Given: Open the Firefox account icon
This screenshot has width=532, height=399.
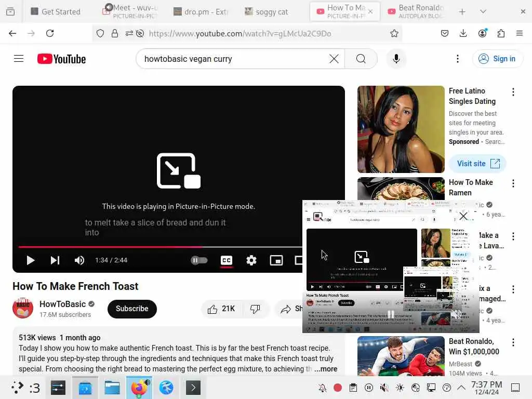Looking at the screenshot, I should coord(482,33).
